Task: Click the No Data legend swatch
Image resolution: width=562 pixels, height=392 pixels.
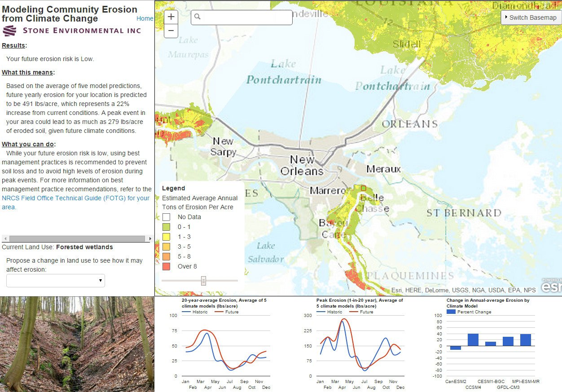Action: 166,217
